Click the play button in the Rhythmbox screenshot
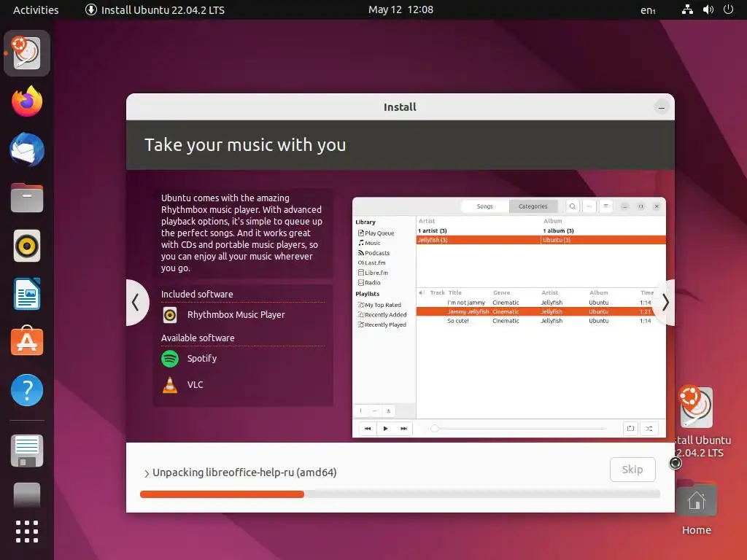Image resolution: width=747 pixels, height=560 pixels. click(x=385, y=429)
